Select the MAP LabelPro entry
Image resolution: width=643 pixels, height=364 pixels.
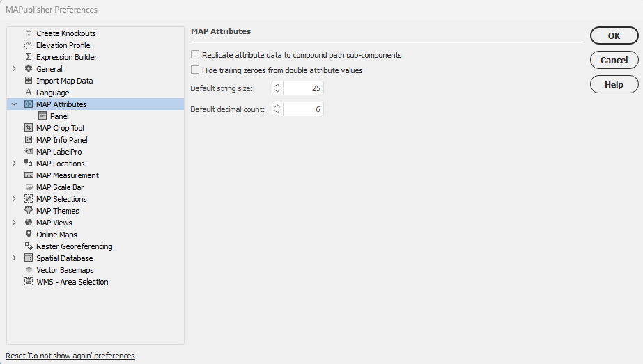click(x=59, y=152)
